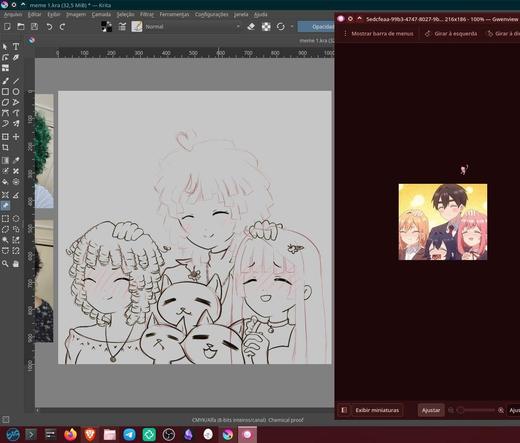Open a file with folder icon
Screen dimensions: 520x443
tap(21, 26)
